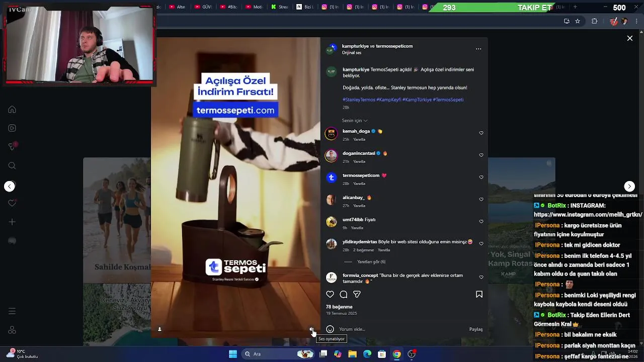Click Paylaş to post the comment
Screen dimensions: 644x362
[x=476, y=329]
